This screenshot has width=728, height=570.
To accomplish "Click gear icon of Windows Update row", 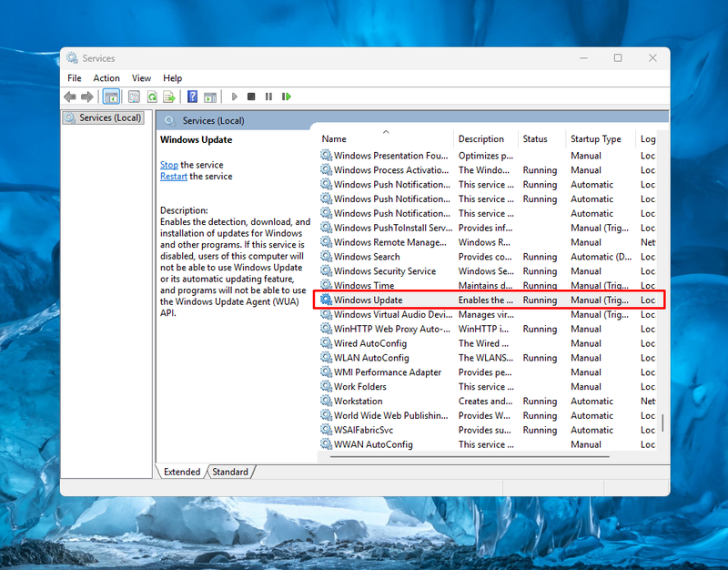I will [x=327, y=300].
